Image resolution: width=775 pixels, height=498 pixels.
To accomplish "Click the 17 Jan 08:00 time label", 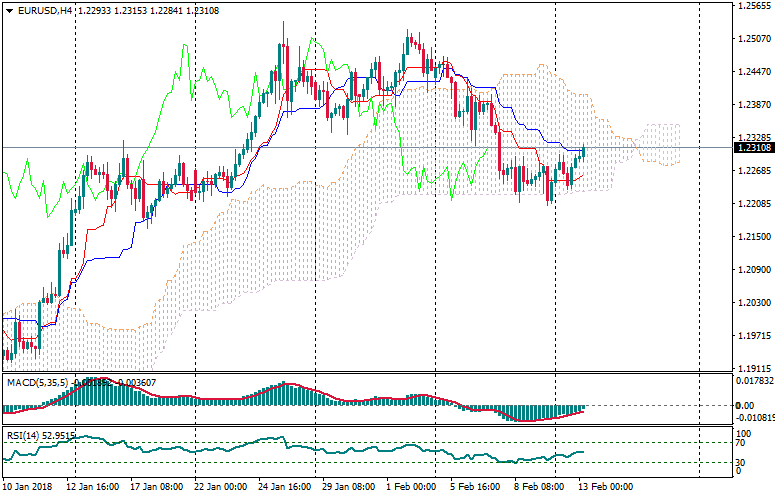I will (x=156, y=487).
